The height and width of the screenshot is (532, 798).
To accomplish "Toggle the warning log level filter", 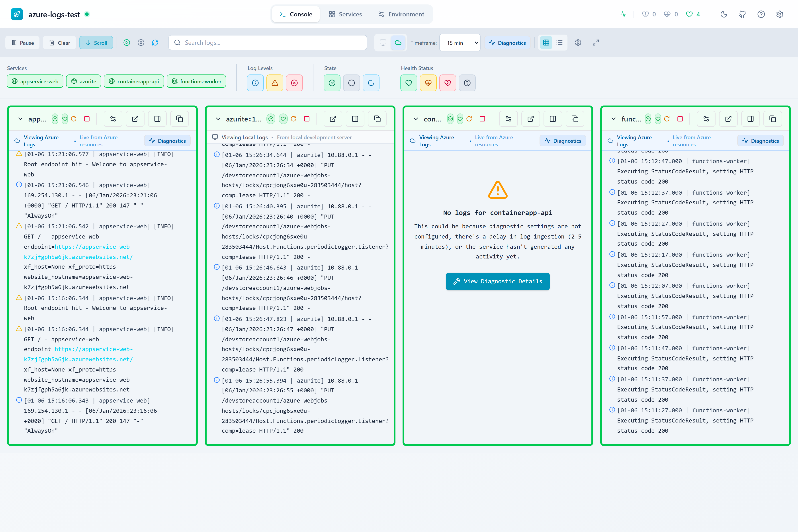I will pyautogui.click(x=275, y=83).
